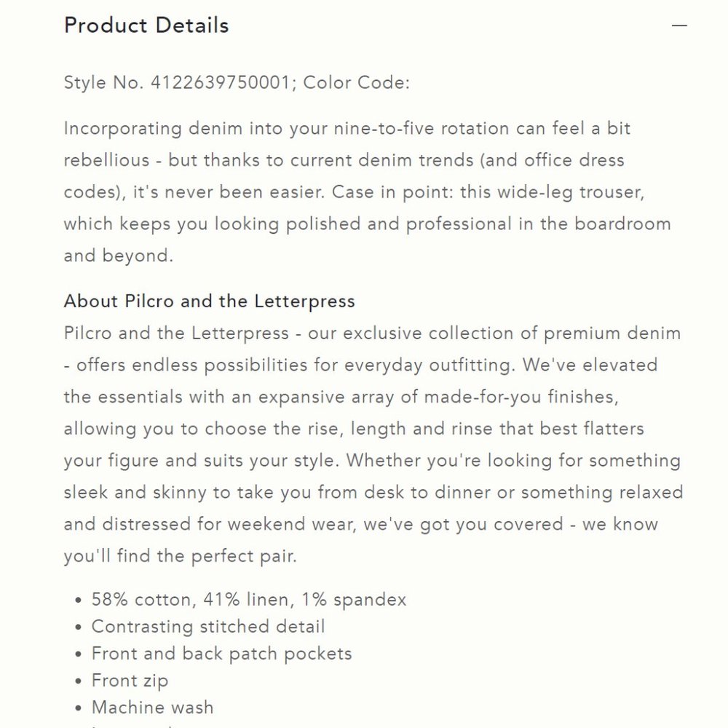Click the Contrasting stitched detail bullet
728x728 pixels.
(x=208, y=626)
